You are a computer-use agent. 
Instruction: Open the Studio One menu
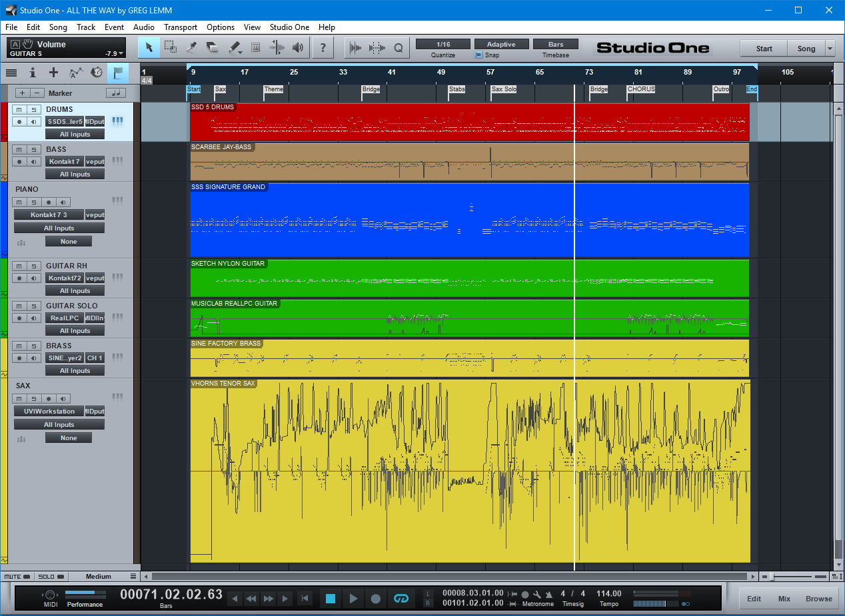click(x=289, y=27)
